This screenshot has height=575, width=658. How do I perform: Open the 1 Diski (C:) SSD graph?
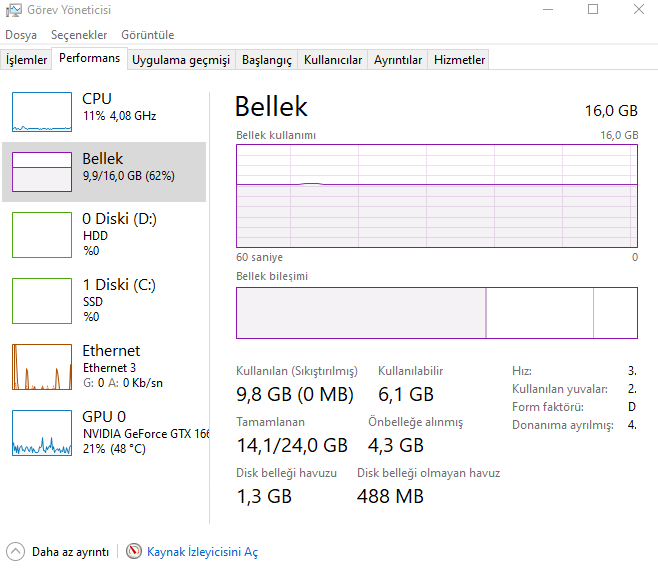coord(41,300)
